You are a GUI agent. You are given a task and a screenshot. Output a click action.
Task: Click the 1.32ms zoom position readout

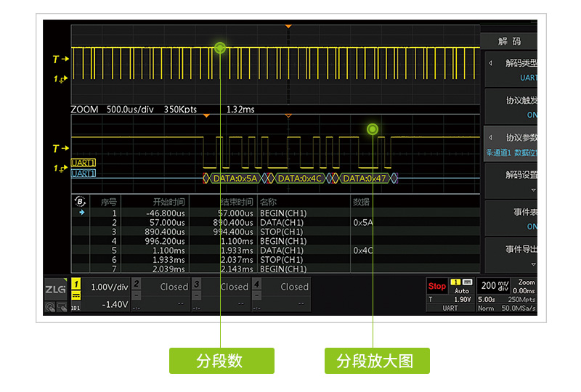[240, 110]
